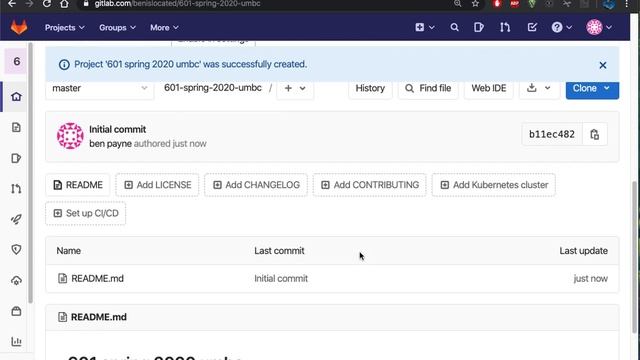The image size is (640, 360).
Task: Open Packages icon in the sidebar
Action: 16,311
